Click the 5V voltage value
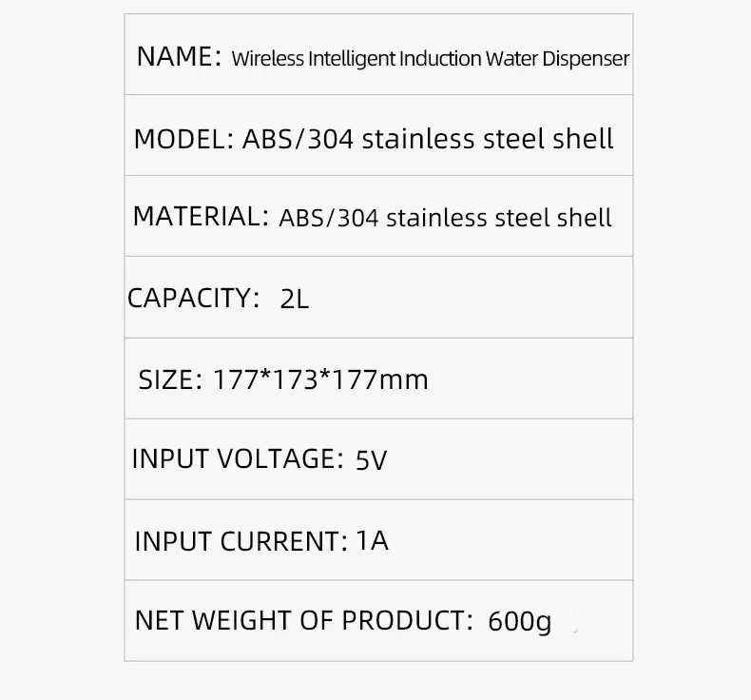The image size is (751, 700). tap(371, 460)
